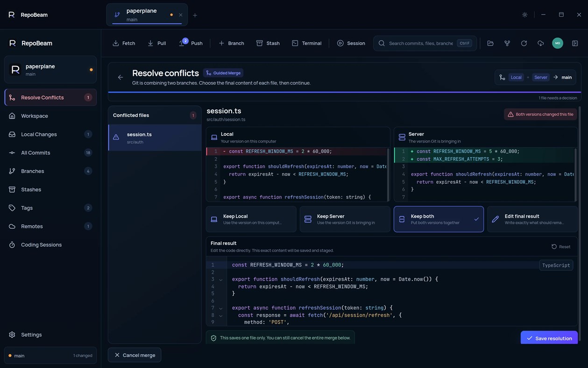The height and width of the screenshot is (368, 588).
Task: Choose the Keep both option
Action: [x=439, y=219]
